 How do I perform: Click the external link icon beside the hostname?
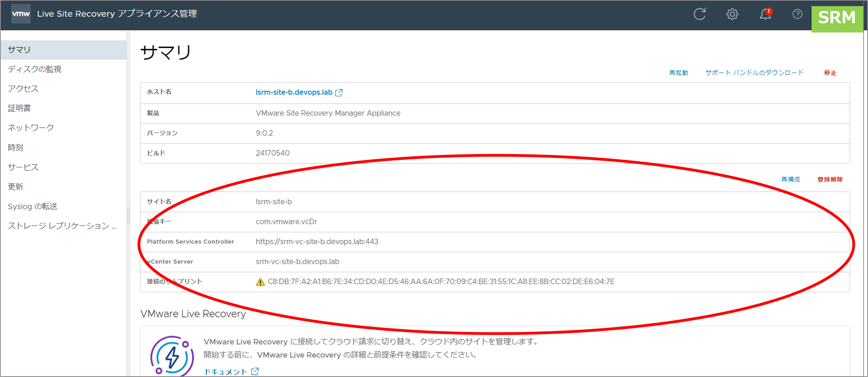339,93
